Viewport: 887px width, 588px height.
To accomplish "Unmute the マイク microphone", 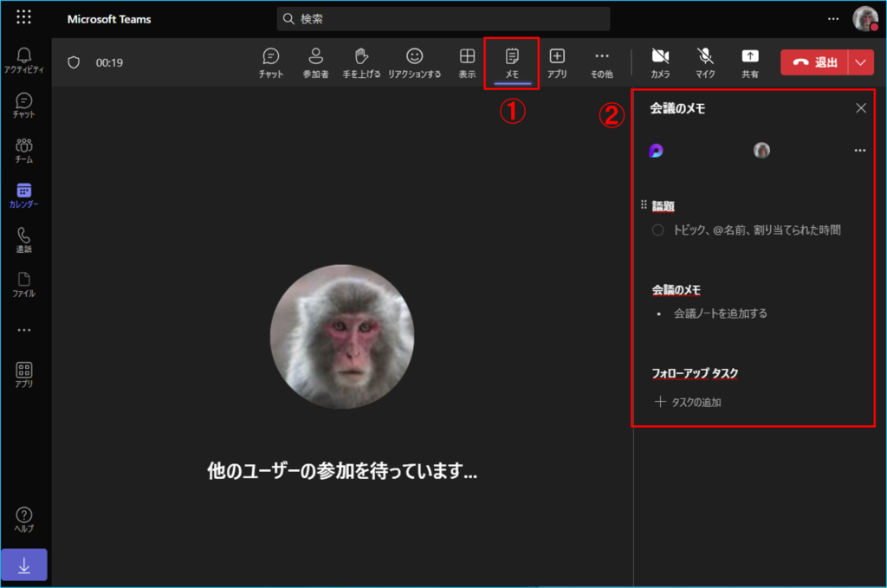I will [x=705, y=62].
